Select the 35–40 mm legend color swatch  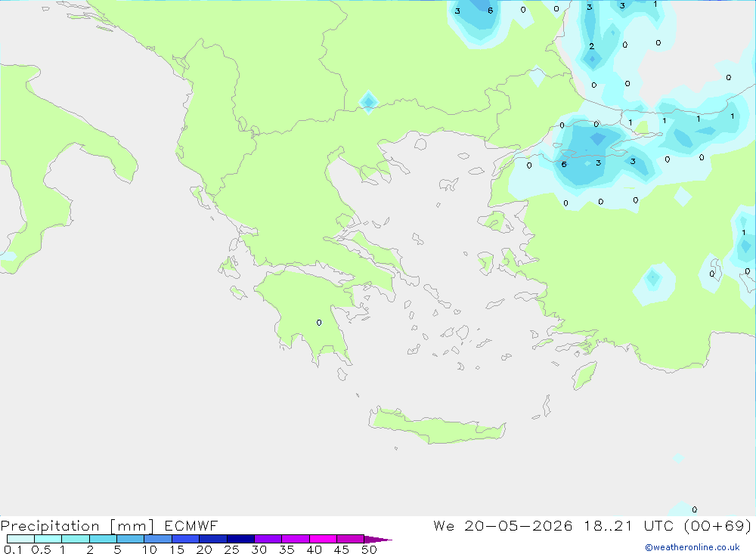(295, 539)
